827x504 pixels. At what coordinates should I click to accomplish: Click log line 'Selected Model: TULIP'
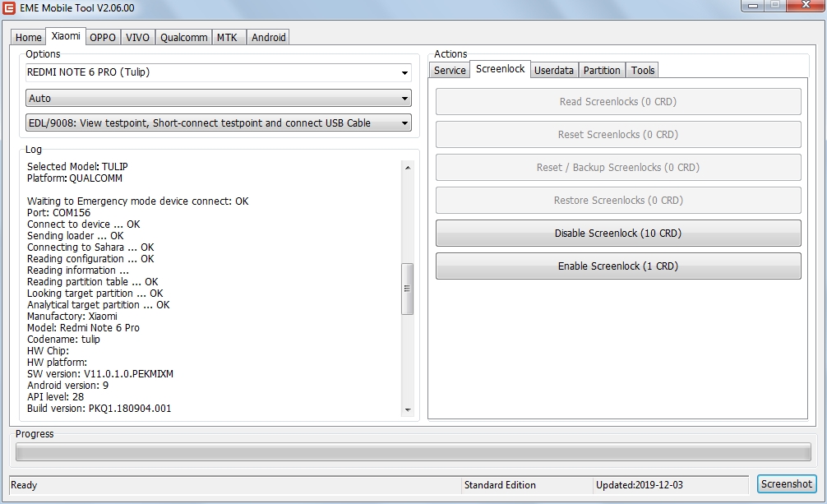coord(77,166)
